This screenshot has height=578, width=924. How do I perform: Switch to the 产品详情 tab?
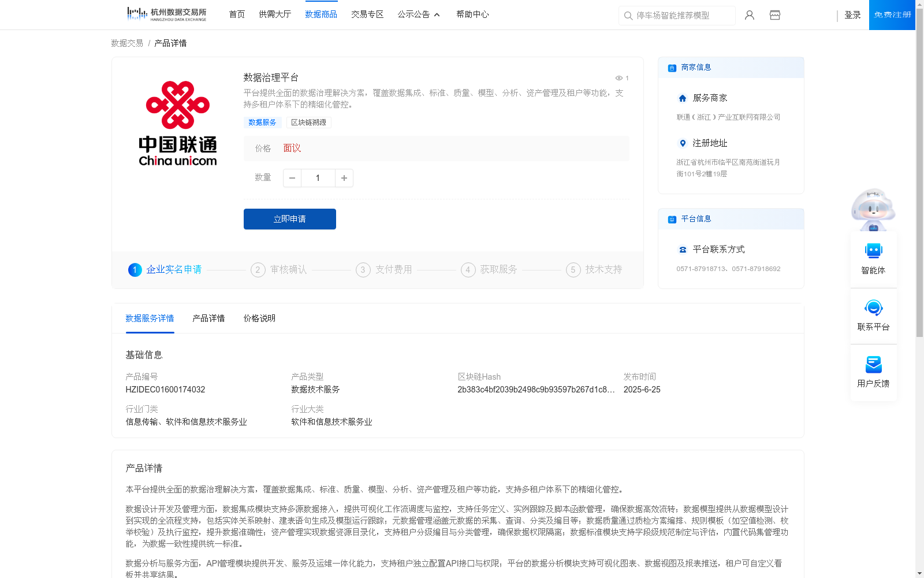pyautogui.click(x=208, y=318)
